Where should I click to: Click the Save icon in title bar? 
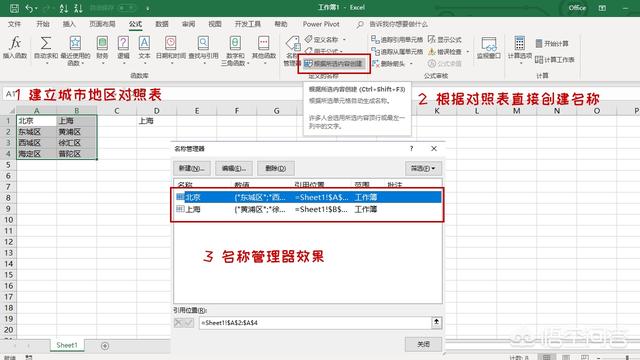[14, 8]
